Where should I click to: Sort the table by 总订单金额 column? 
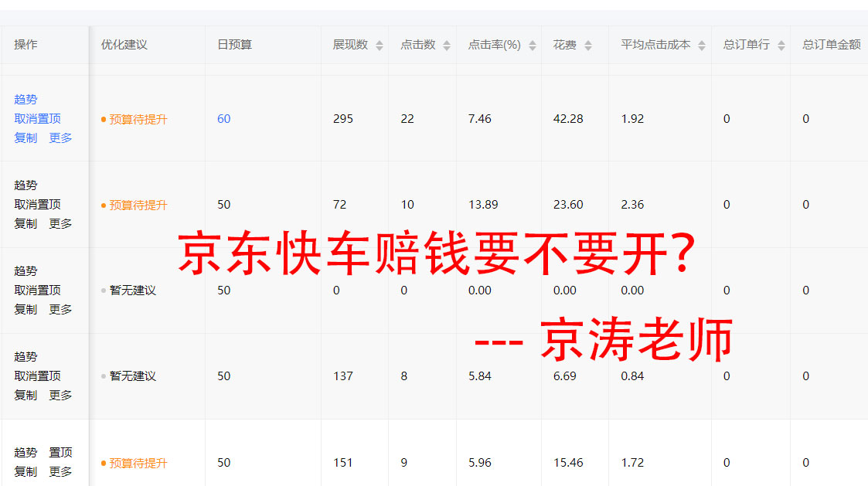pyautogui.click(x=831, y=44)
